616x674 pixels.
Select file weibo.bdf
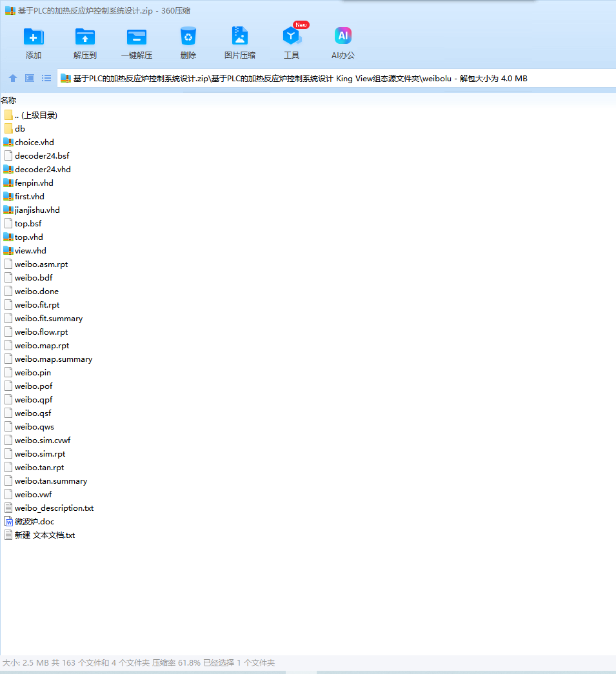pos(28,278)
